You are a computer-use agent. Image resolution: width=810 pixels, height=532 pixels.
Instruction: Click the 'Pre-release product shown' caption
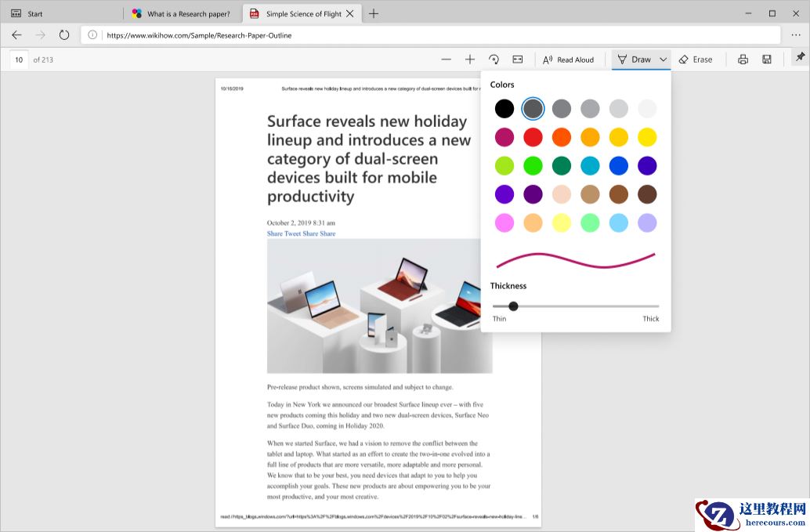pyautogui.click(x=360, y=387)
